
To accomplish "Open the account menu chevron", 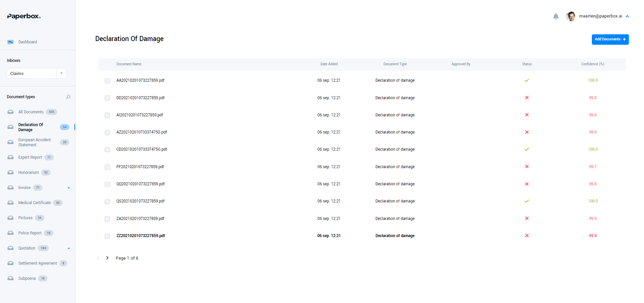I will pyautogui.click(x=627, y=16).
